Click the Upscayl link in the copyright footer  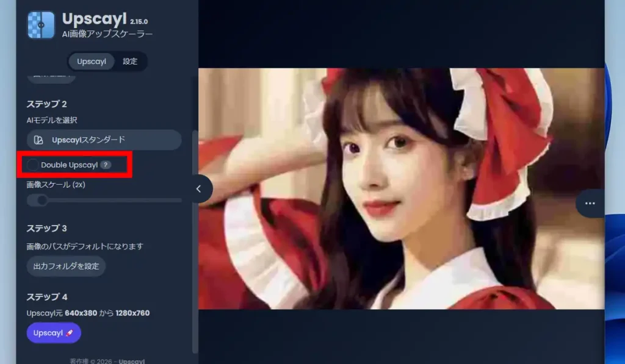[132, 361]
